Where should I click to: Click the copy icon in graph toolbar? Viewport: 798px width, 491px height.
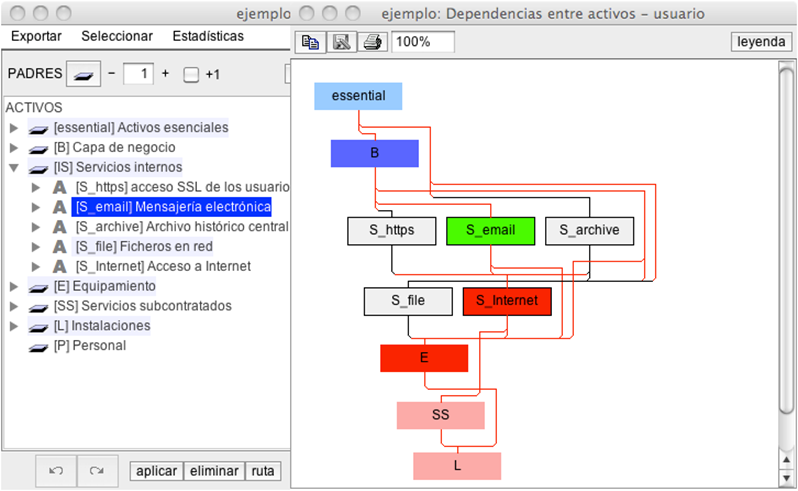[x=311, y=43]
